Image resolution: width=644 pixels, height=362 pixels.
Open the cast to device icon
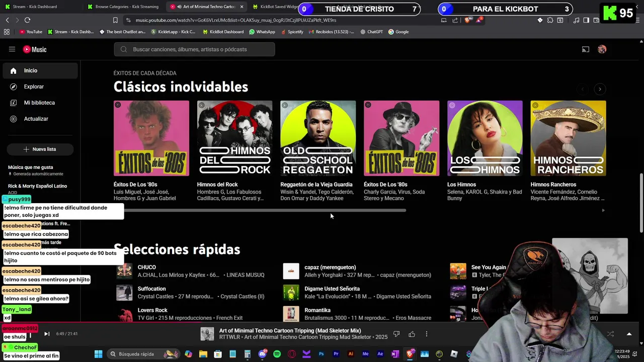(586, 49)
